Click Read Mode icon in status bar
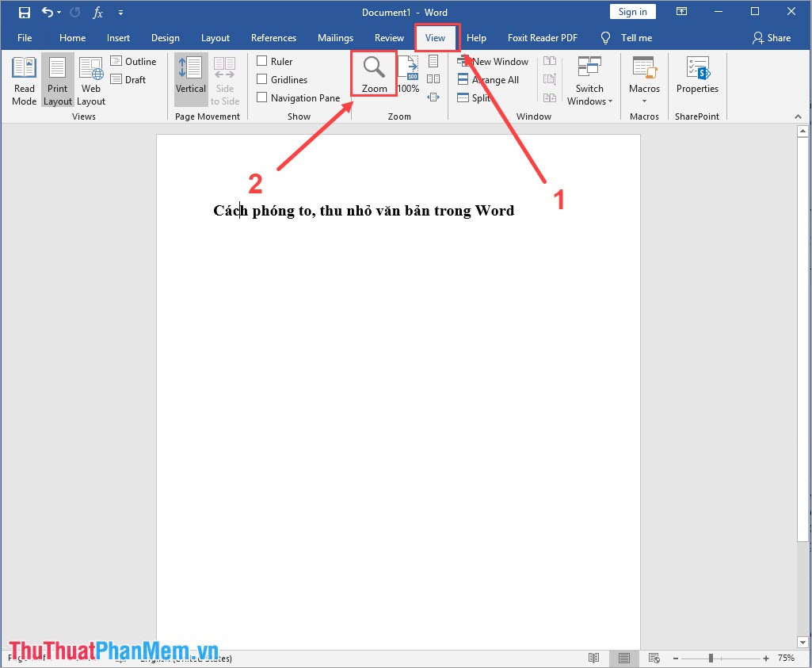Screen dimensions: 812x668 pyautogui.click(x=593, y=658)
